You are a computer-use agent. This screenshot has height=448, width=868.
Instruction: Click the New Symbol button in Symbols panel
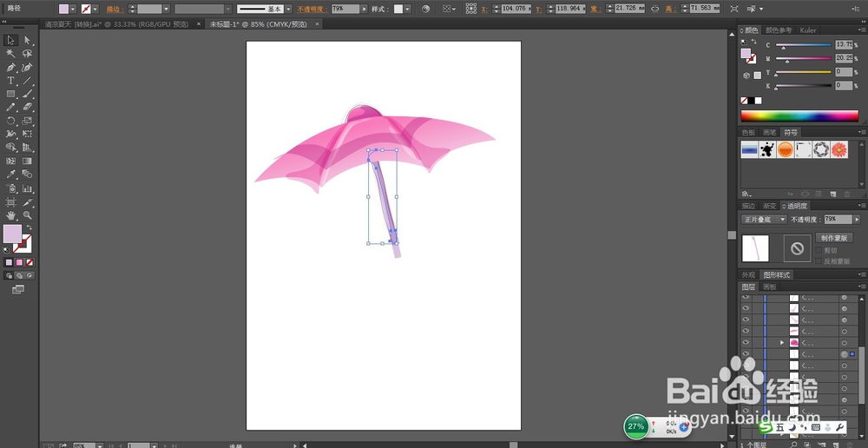pyautogui.click(x=832, y=194)
